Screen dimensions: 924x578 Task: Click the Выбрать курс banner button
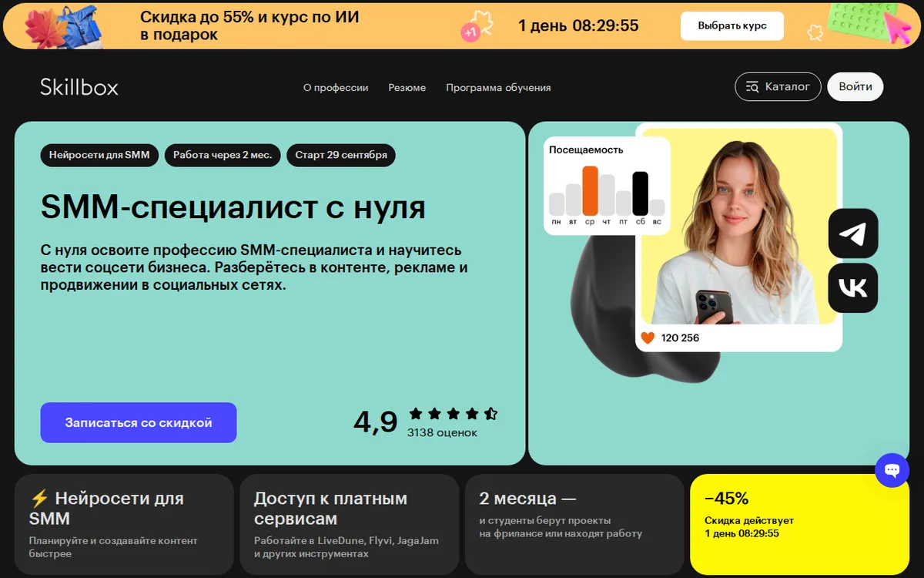(732, 25)
